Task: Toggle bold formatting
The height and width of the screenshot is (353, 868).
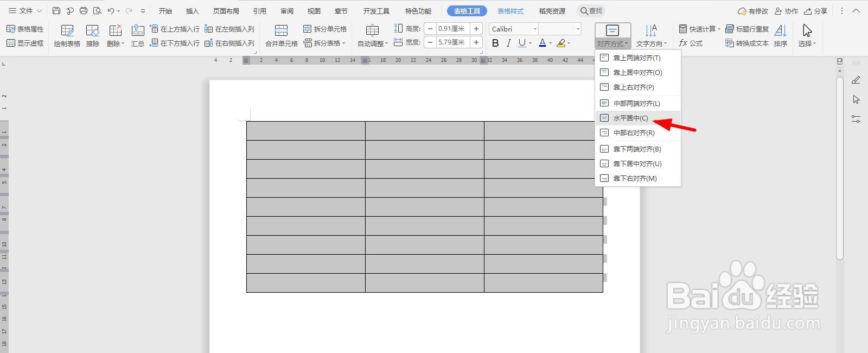Action: [495, 43]
